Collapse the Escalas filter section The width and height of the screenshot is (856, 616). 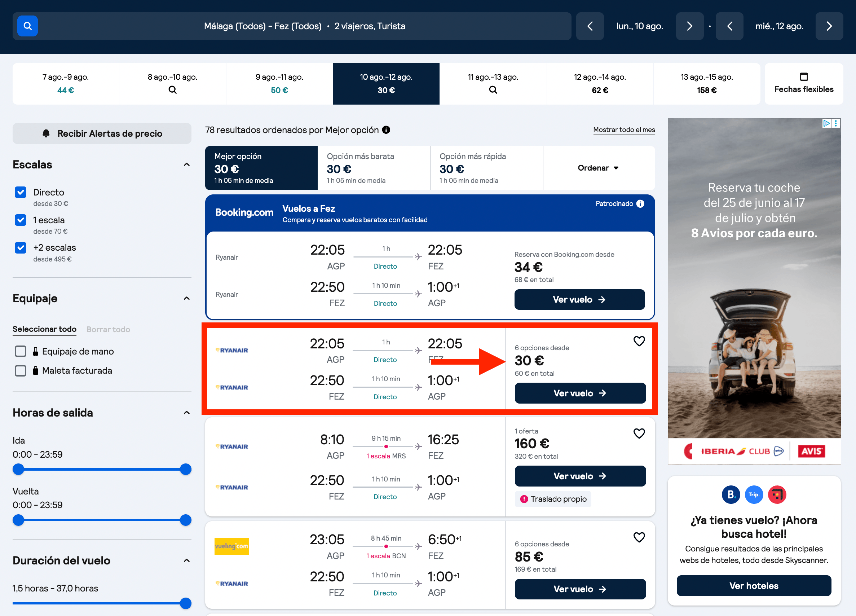(186, 164)
